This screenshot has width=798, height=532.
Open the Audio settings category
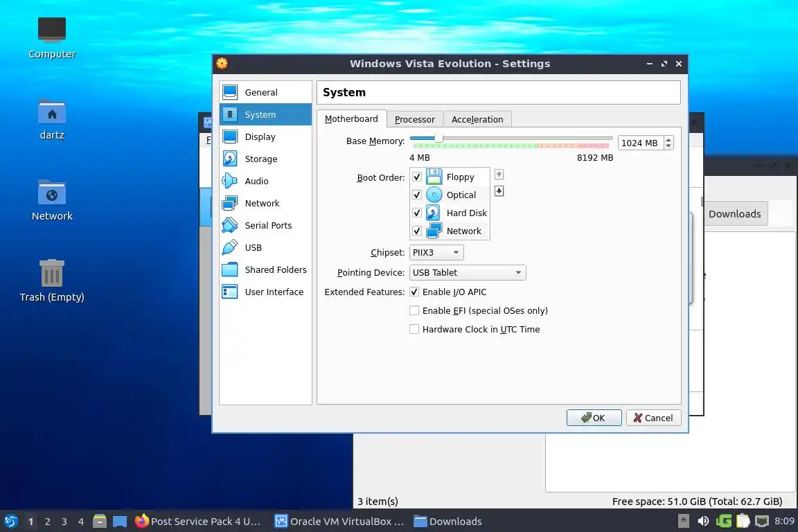point(265,181)
